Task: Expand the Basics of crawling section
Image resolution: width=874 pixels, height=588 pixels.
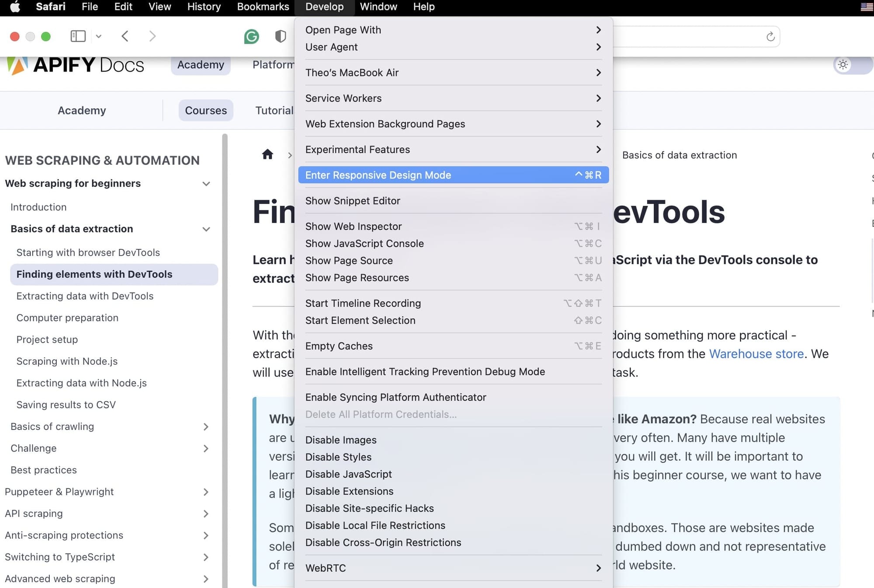Action: click(x=206, y=427)
